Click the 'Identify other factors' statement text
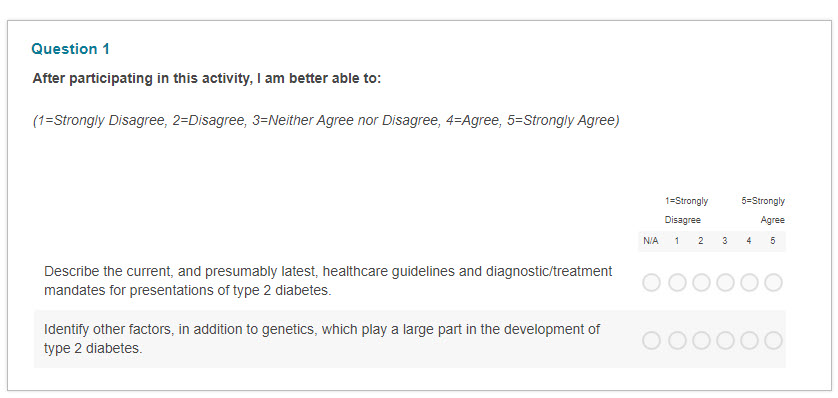Image resolution: width=838 pixels, height=398 pixels. [322, 339]
